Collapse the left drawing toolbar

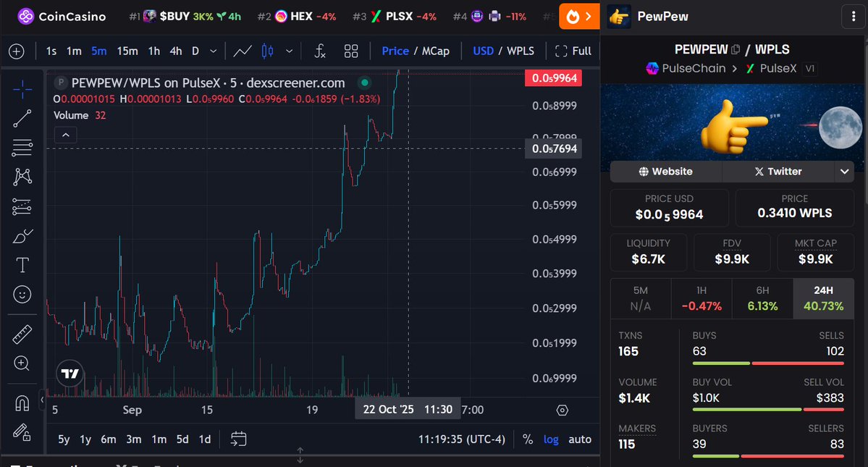click(41, 400)
